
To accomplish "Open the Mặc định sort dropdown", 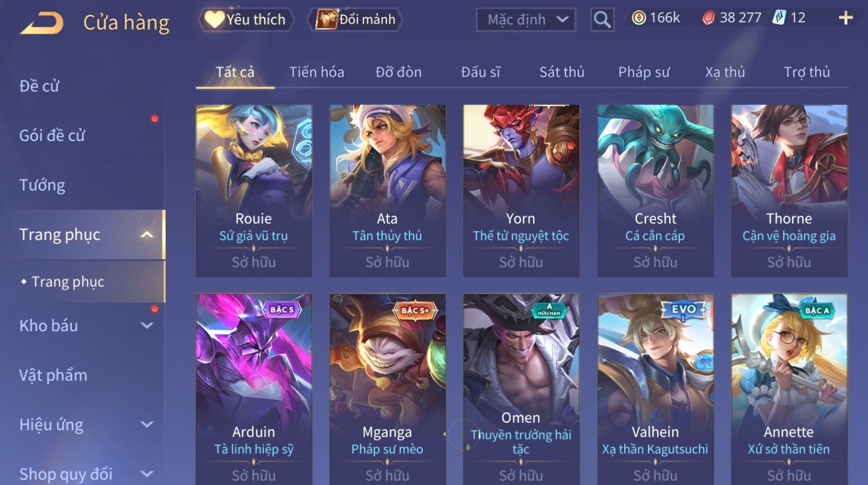I will coord(526,20).
